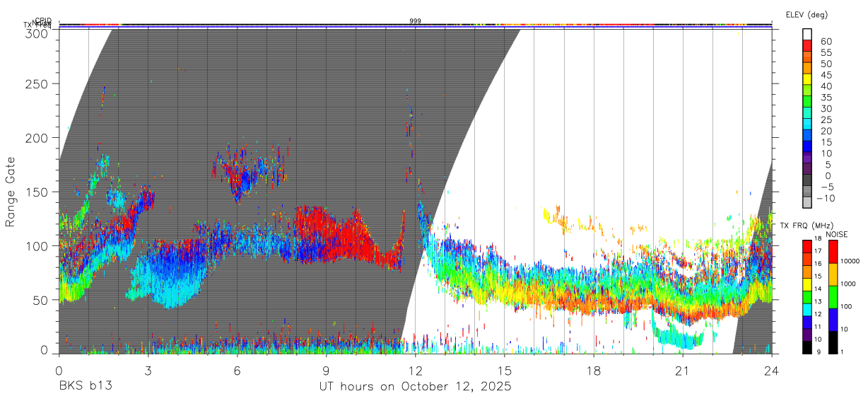Image resolution: width=868 pixels, height=401 pixels.
Task: Click the 150 tick on Range Gate axis
Action: point(38,192)
